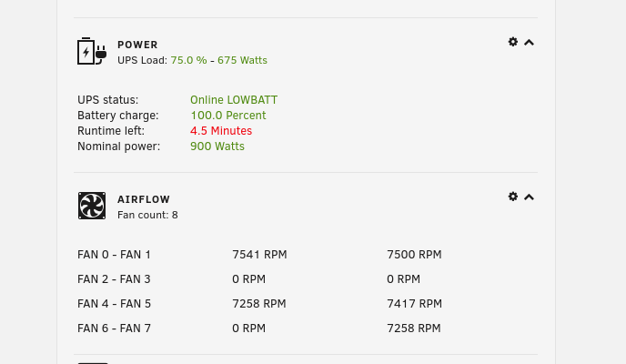
Task: Click the Fan count: 8 text
Action: [147, 215]
